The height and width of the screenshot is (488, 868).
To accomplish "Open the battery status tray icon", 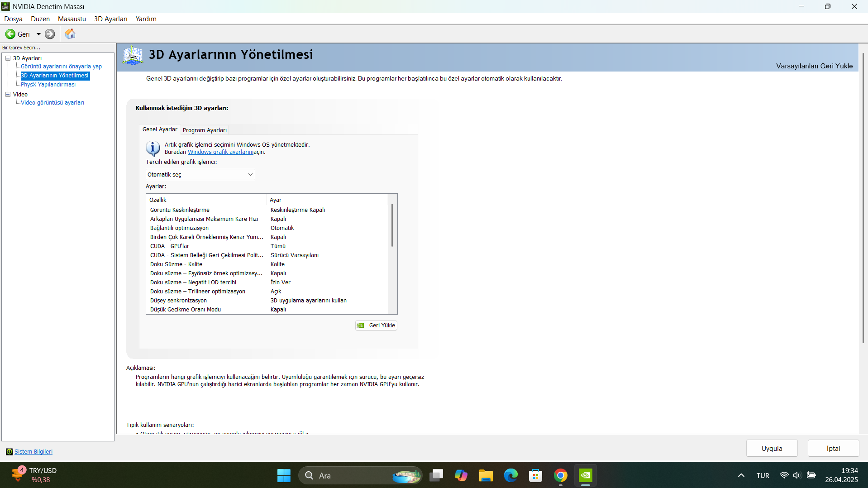I will pyautogui.click(x=811, y=475).
